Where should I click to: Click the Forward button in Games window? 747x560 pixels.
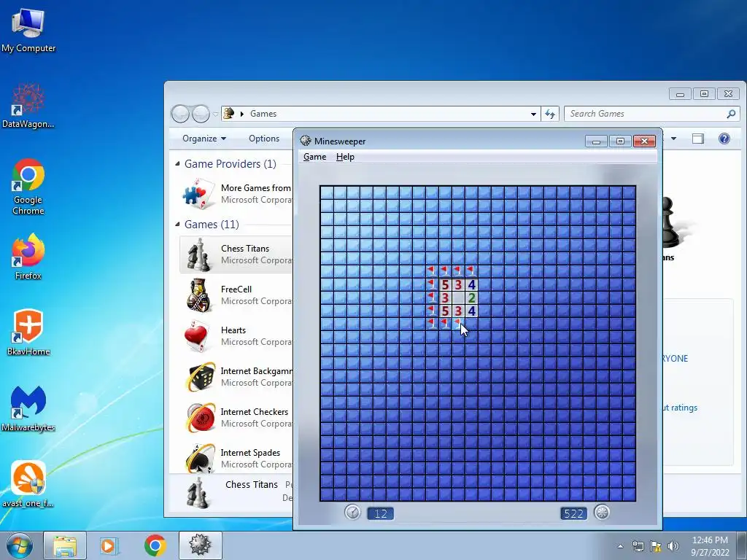coord(201,114)
